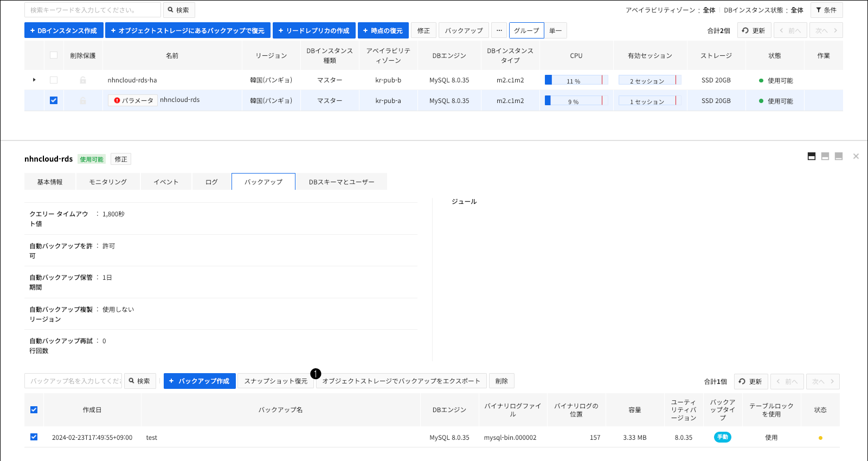
Task: Close the nhncloud-rds detail panel
Action: (x=856, y=156)
